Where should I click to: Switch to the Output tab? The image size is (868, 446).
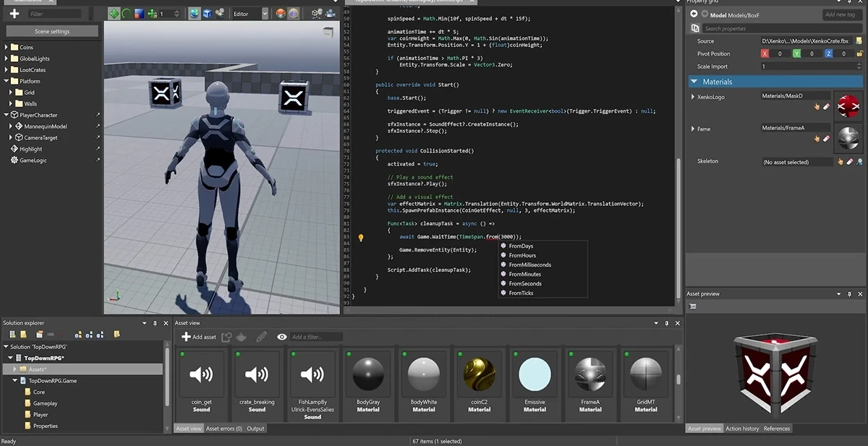click(x=256, y=429)
